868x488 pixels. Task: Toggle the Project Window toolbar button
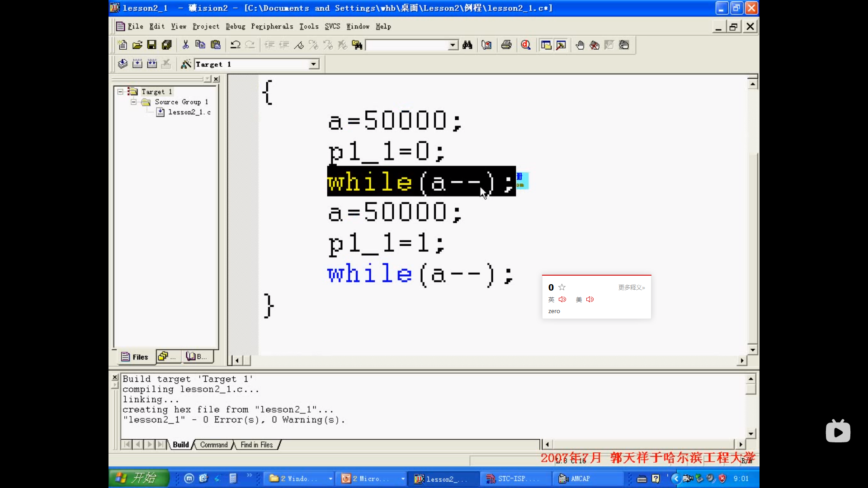(546, 45)
